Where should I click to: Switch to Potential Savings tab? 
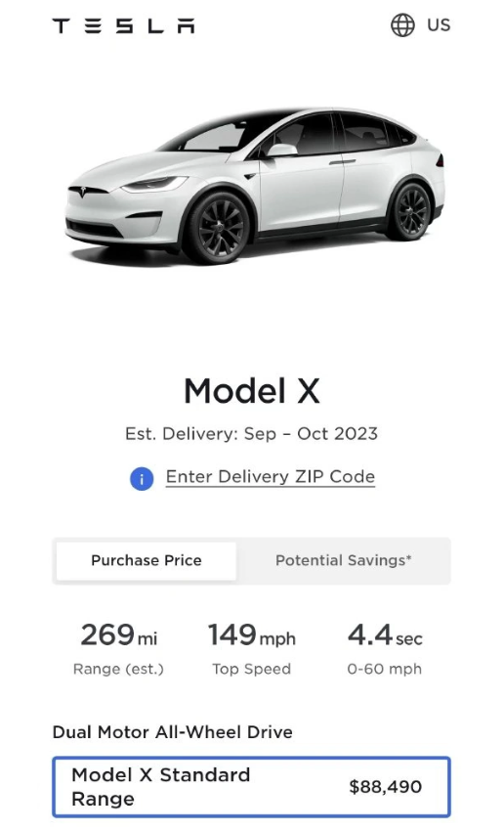coord(344,561)
